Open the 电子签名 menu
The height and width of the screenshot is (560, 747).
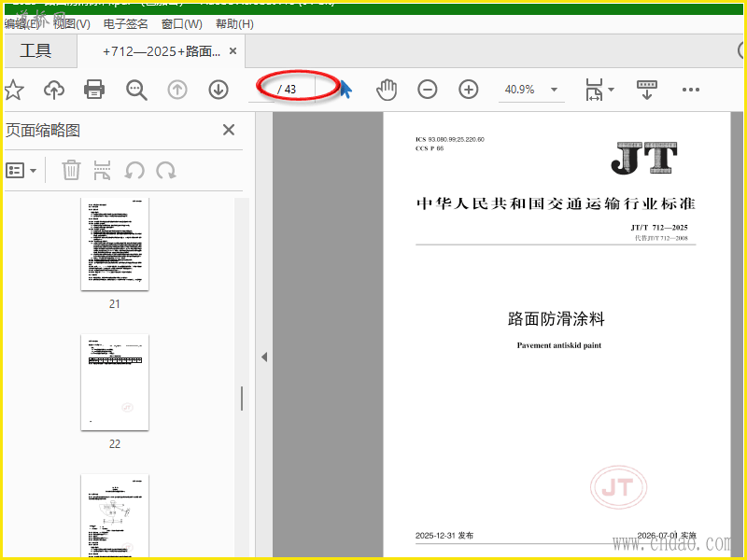click(x=126, y=24)
